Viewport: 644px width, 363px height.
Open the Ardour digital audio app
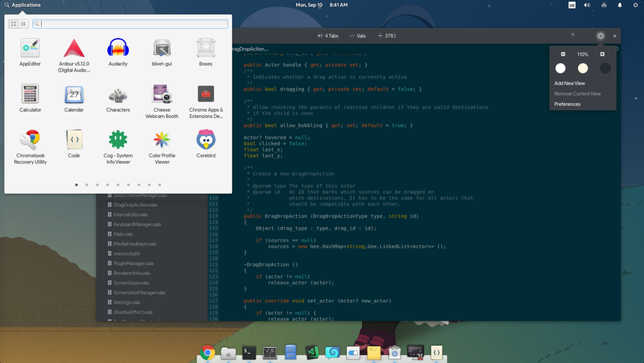pyautogui.click(x=74, y=49)
